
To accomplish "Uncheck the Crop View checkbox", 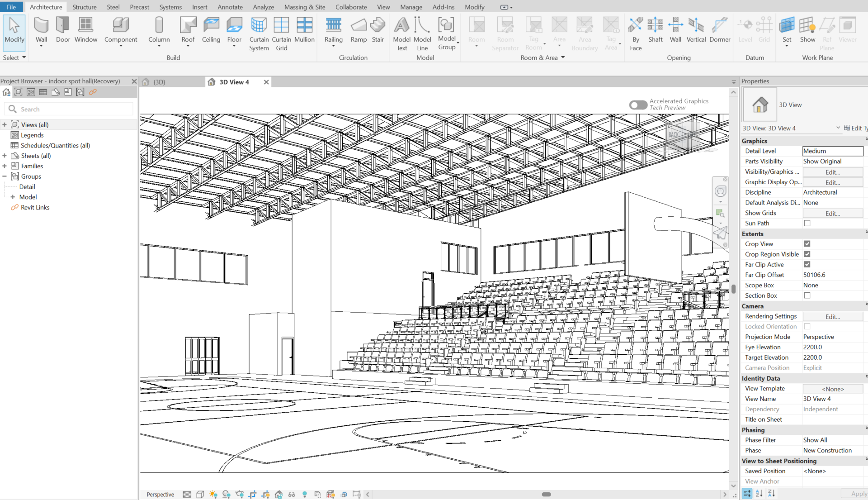I will (807, 244).
